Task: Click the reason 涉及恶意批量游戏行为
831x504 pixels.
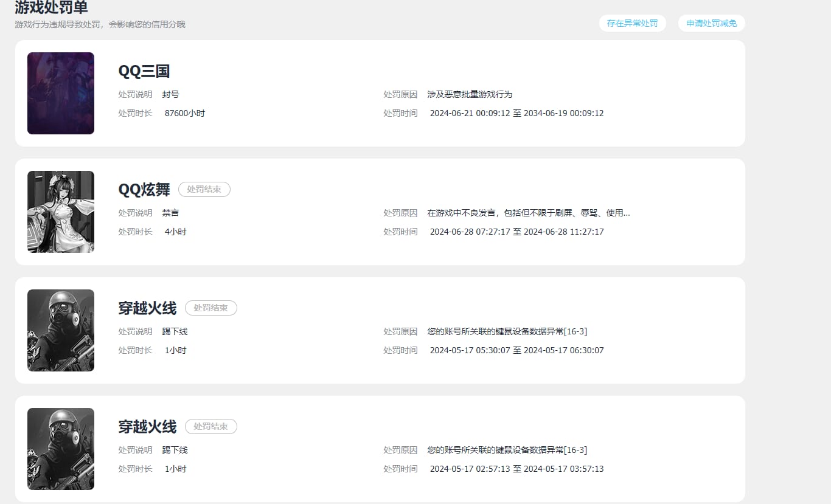Action: [x=470, y=95]
